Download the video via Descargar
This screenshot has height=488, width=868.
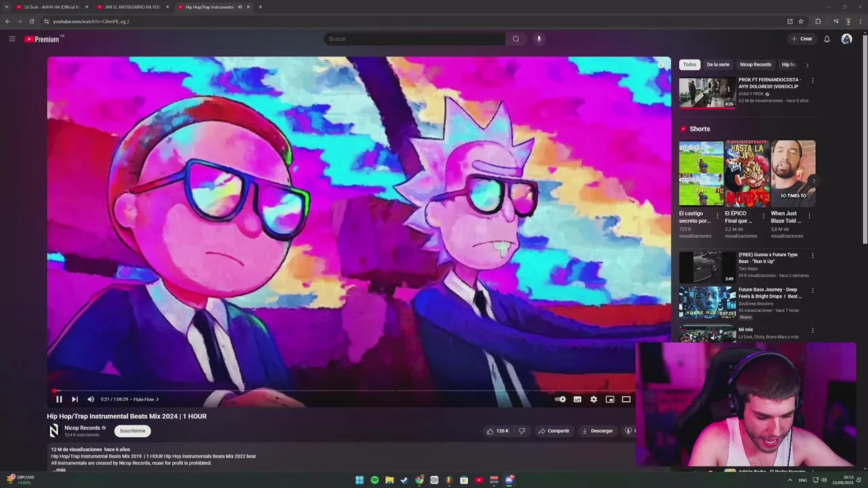point(597,431)
